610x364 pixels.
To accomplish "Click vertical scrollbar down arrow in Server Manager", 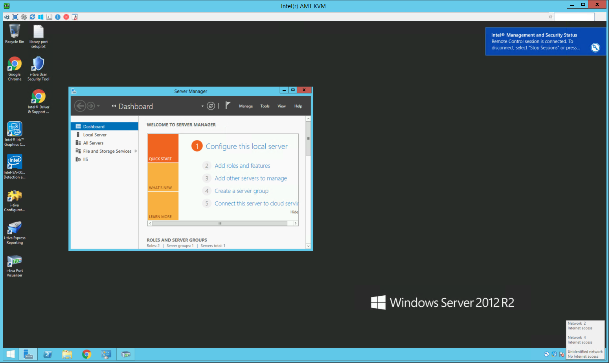I will pos(308,246).
